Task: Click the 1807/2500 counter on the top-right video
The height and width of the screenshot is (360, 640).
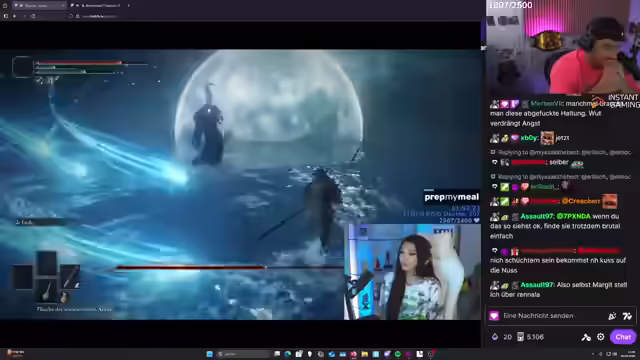Action: click(x=510, y=5)
